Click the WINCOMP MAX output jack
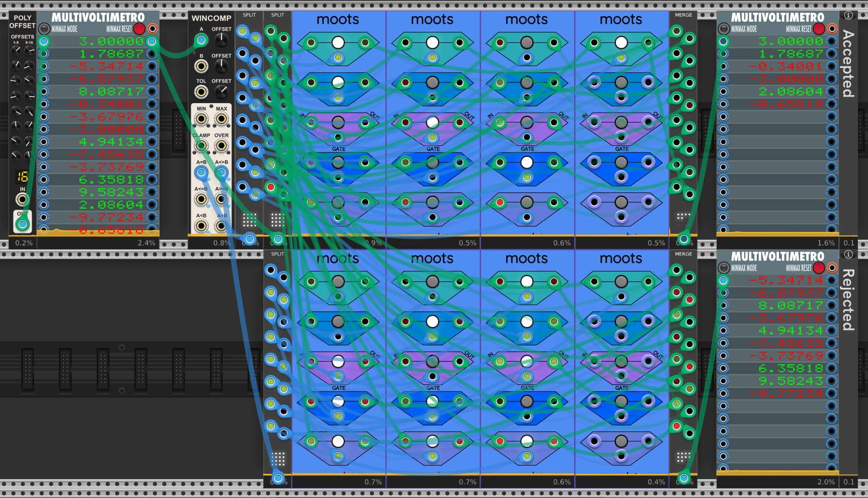This screenshot has height=498, width=868. tap(221, 119)
